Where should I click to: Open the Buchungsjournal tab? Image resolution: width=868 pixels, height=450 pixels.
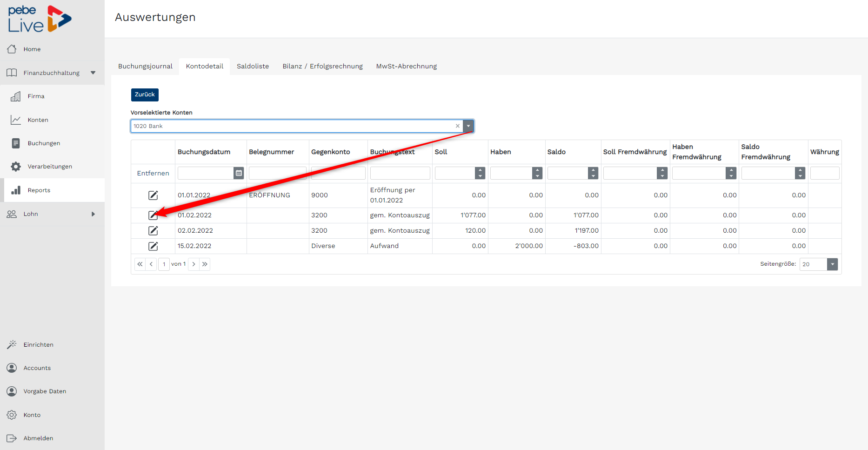145,66
